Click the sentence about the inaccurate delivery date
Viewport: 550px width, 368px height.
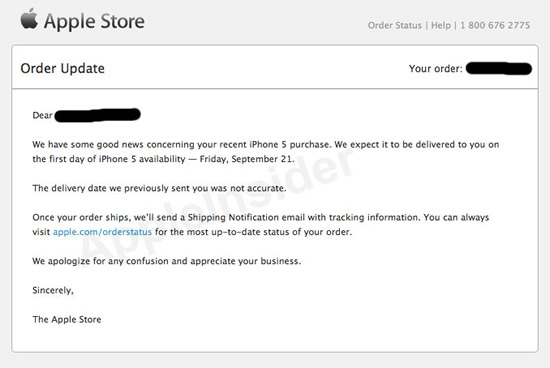point(159,188)
